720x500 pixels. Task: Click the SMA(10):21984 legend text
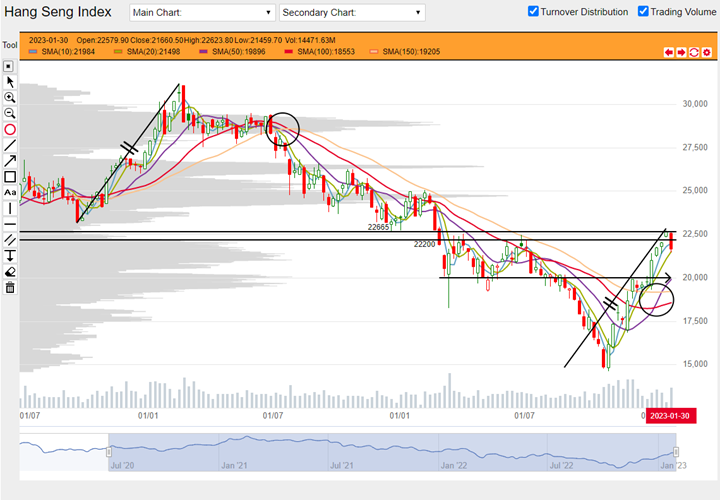[68, 52]
